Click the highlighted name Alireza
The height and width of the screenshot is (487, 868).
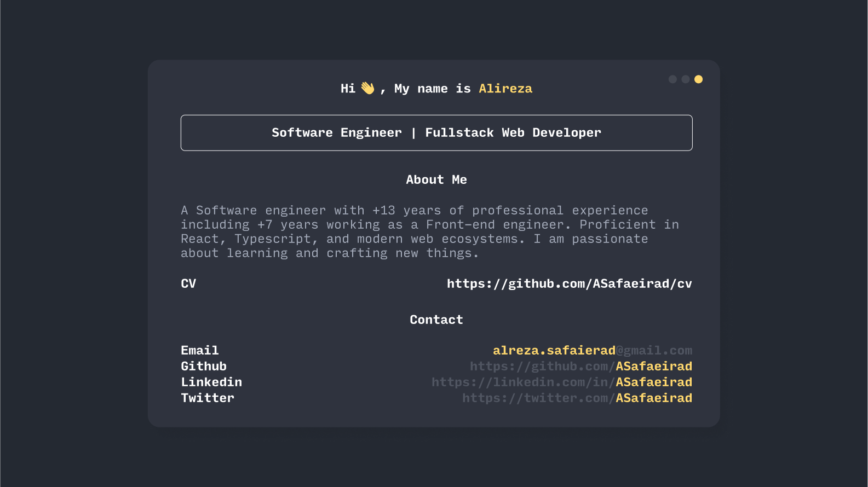click(505, 89)
